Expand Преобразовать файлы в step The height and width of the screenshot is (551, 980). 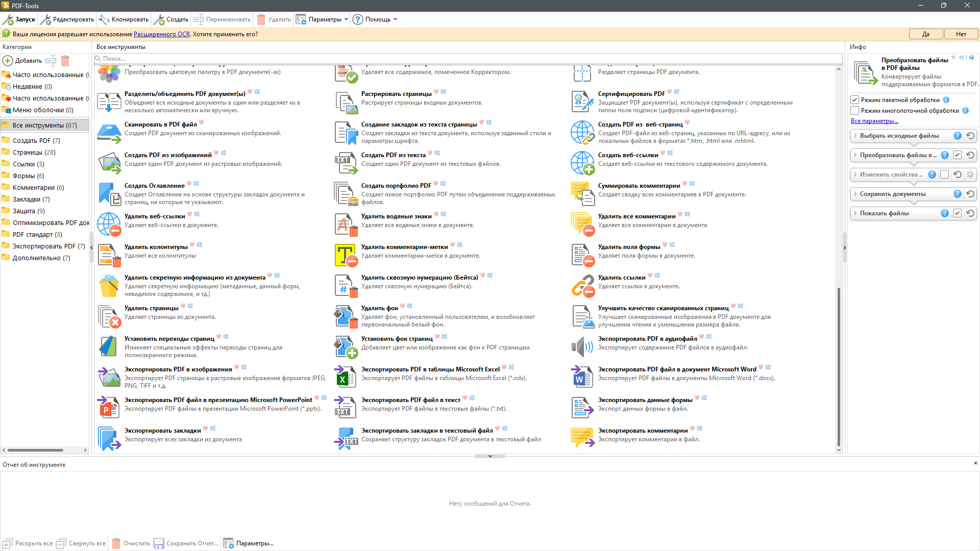[855, 155]
